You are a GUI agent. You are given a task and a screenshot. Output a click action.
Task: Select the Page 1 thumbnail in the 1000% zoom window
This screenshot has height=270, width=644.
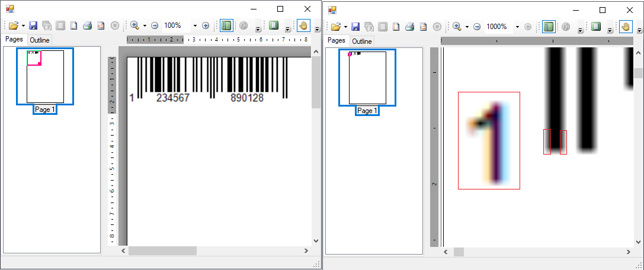367,78
